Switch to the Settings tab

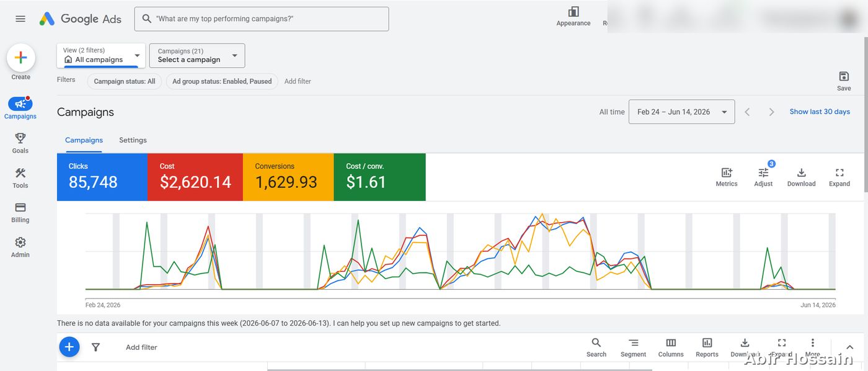click(133, 140)
